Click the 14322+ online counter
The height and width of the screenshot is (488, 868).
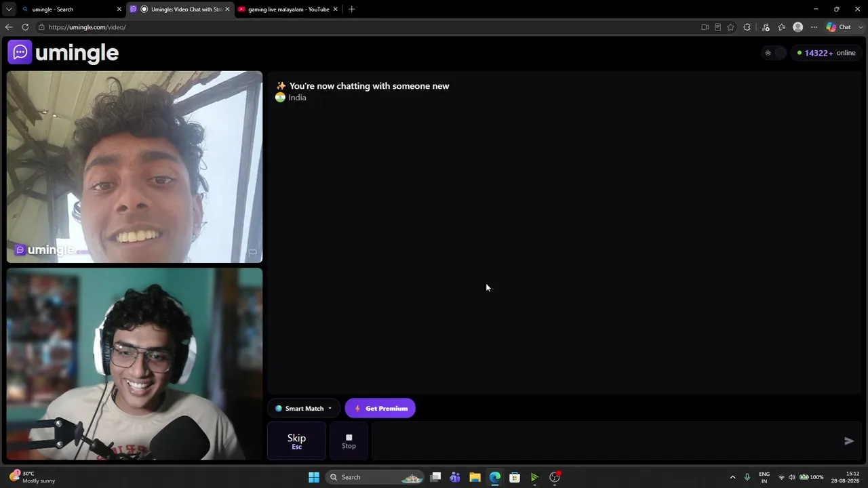coord(826,53)
